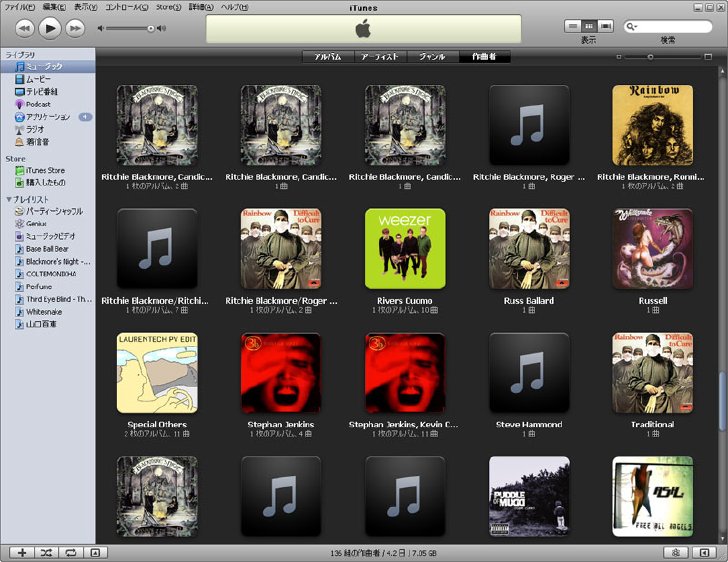728x562 pixels.
Task: Show or hide artwork viewer
Action: pos(95,552)
